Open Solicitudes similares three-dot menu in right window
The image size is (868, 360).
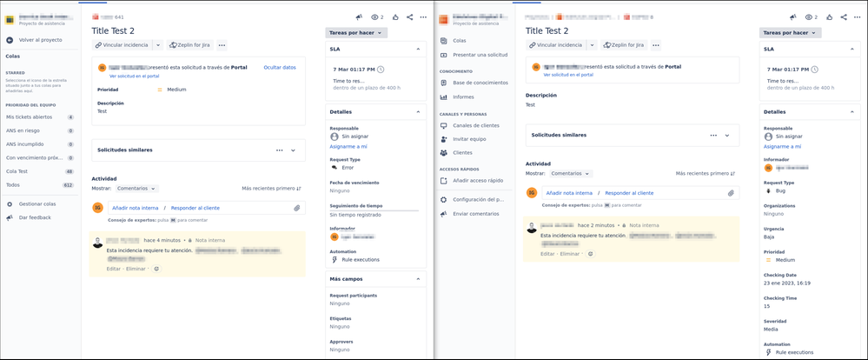point(713,135)
